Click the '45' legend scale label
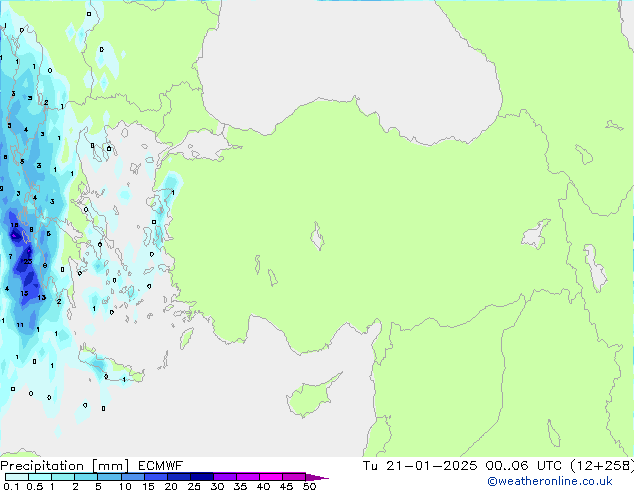Image resolution: width=634 pixels, height=490 pixels. tap(286, 486)
